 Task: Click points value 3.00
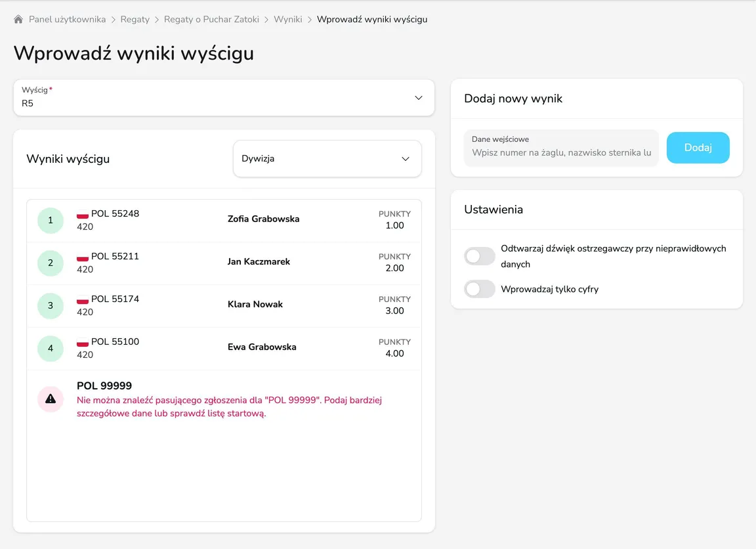pos(394,311)
